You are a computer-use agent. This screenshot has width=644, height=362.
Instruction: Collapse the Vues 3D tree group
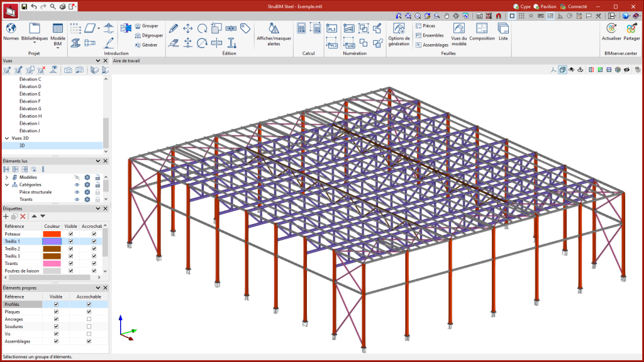7,138
